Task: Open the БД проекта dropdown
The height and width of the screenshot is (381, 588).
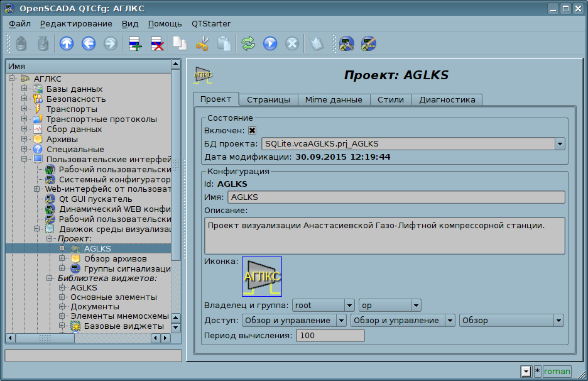Action: [559, 144]
